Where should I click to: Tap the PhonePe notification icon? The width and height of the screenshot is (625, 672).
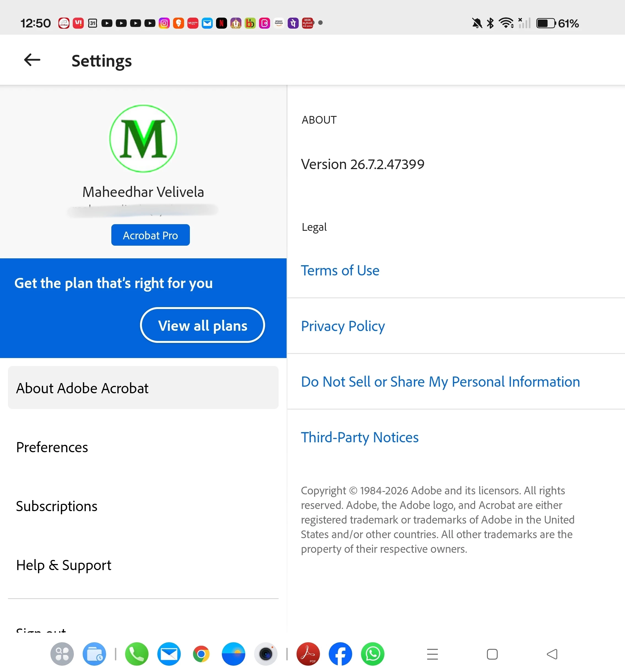[293, 23]
